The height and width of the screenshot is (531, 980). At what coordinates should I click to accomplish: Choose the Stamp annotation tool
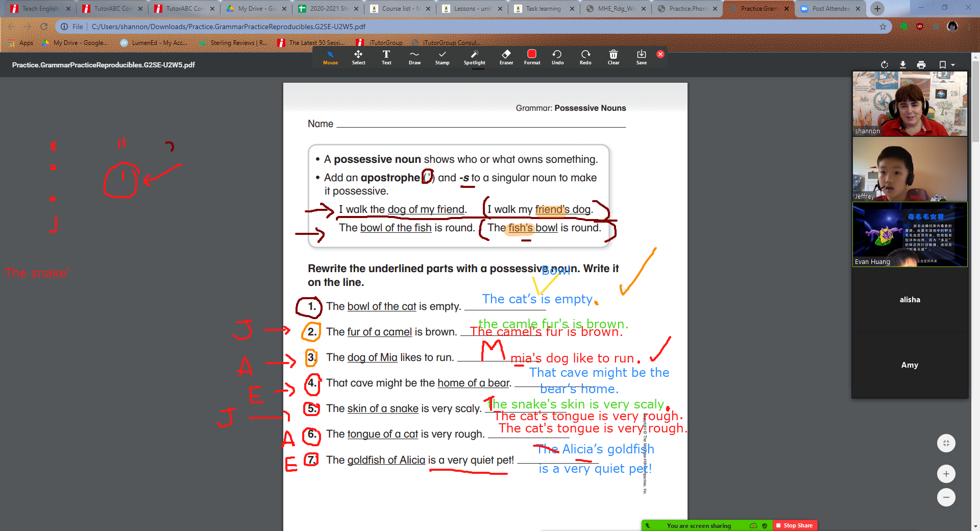pyautogui.click(x=442, y=57)
